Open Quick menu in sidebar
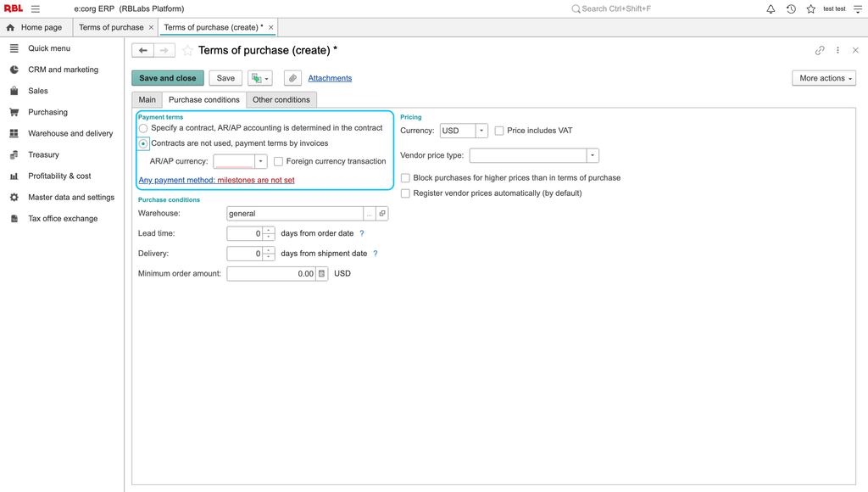Viewport: 868px width, 492px height. [48, 48]
